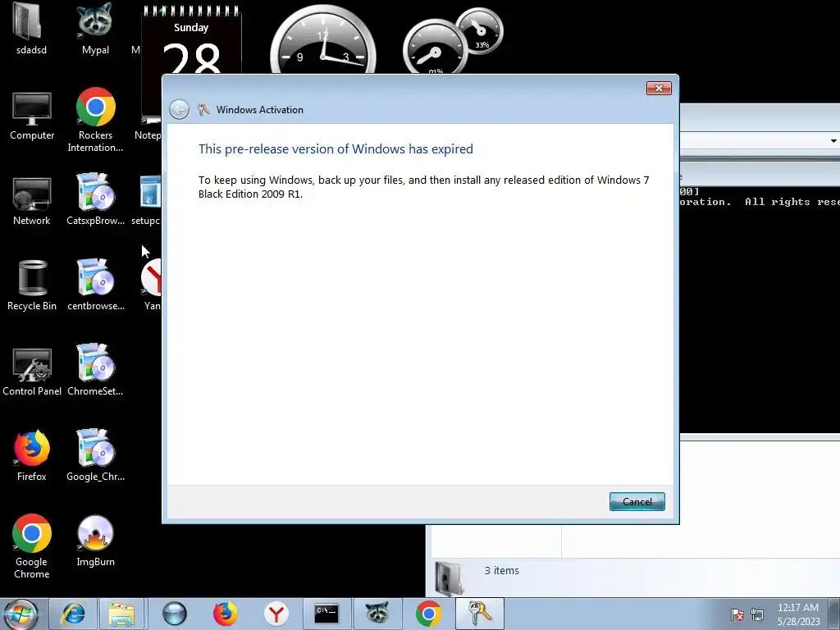
Task: Click Command Prompt window behind dialog
Action: coord(760,311)
